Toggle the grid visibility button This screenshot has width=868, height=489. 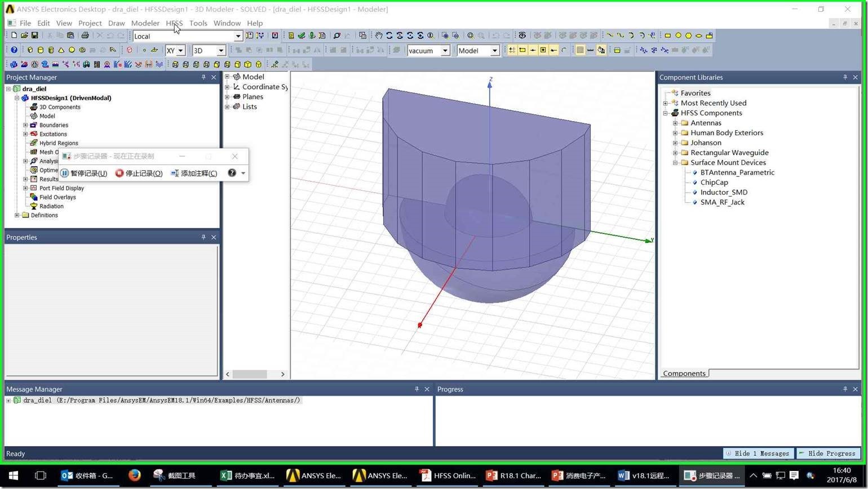pos(580,50)
